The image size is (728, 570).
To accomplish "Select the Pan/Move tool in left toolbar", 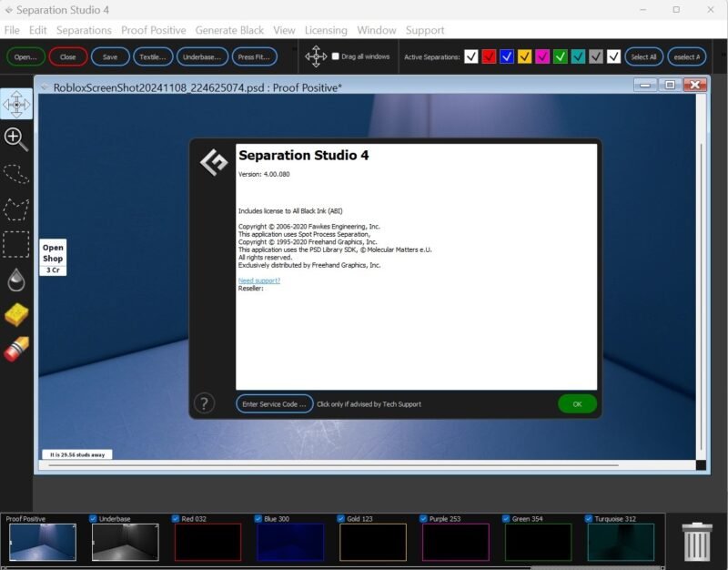I will coord(16,104).
